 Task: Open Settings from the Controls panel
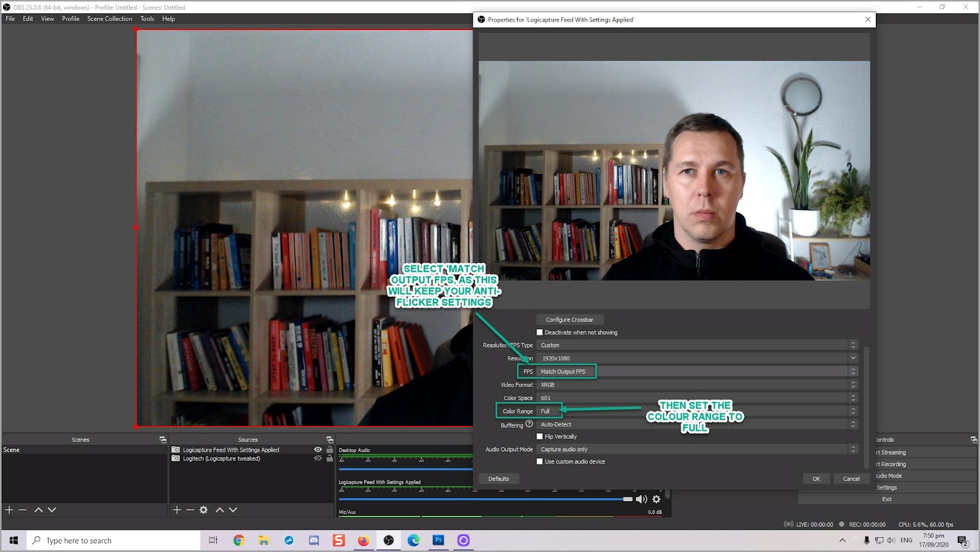[x=887, y=488]
